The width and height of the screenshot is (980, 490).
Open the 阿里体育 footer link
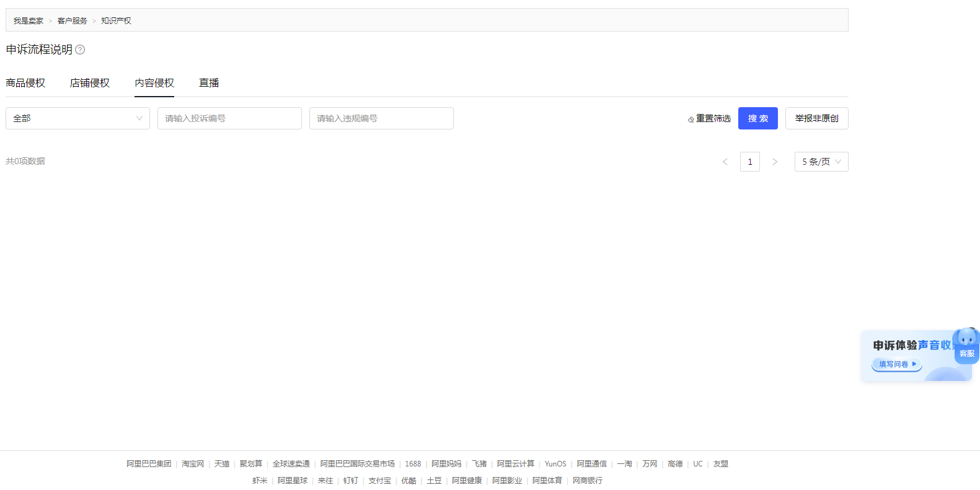547,481
